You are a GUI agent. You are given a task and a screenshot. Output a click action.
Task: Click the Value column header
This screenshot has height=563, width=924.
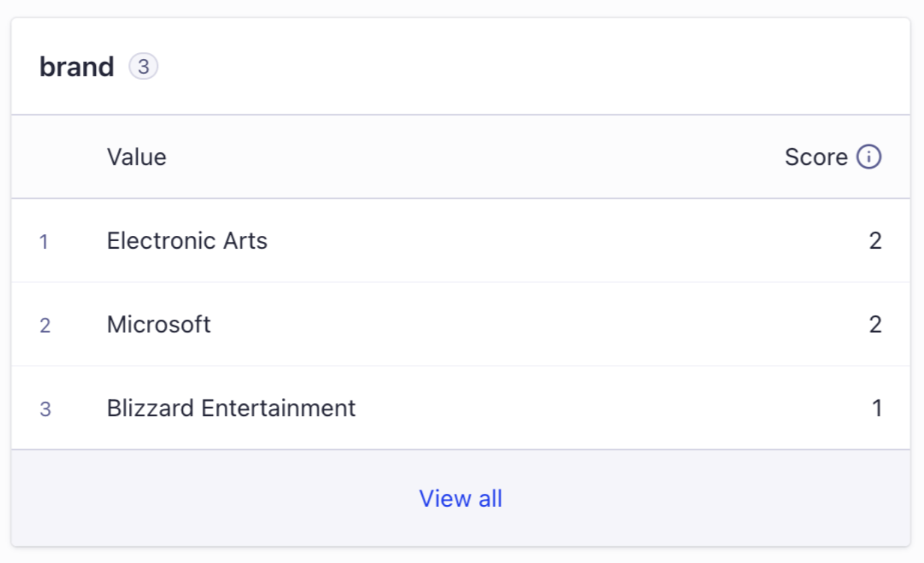click(137, 157)
